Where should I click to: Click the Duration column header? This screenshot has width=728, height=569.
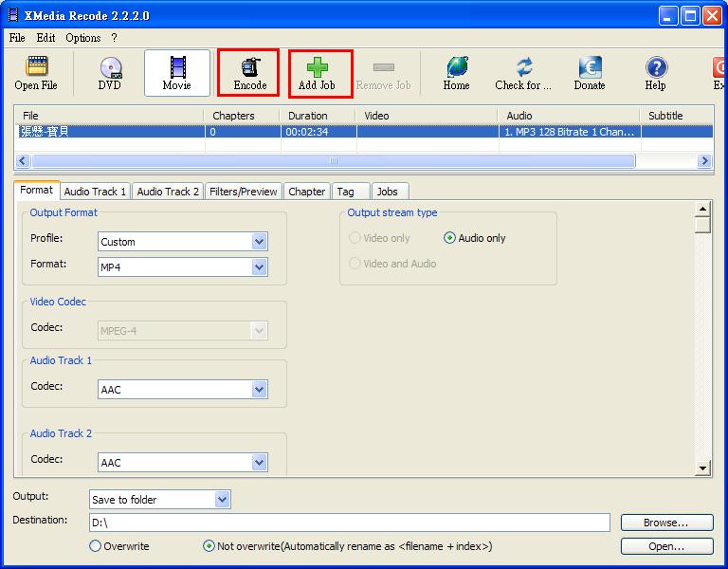tap(318, 116)
